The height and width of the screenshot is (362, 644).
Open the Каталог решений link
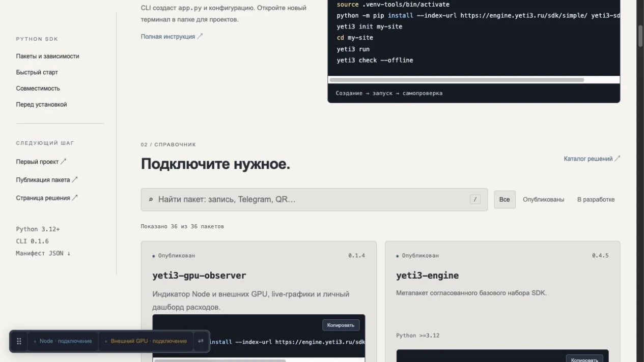pyautogui.click(x=592, y=159)
